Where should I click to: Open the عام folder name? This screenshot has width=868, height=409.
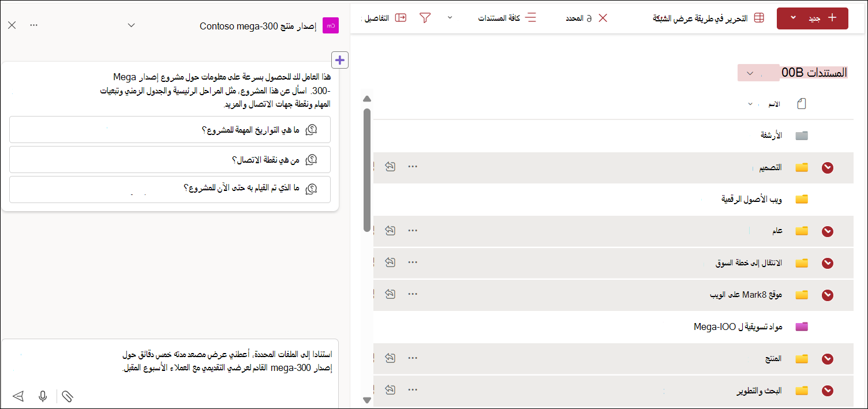coord(778,231)
